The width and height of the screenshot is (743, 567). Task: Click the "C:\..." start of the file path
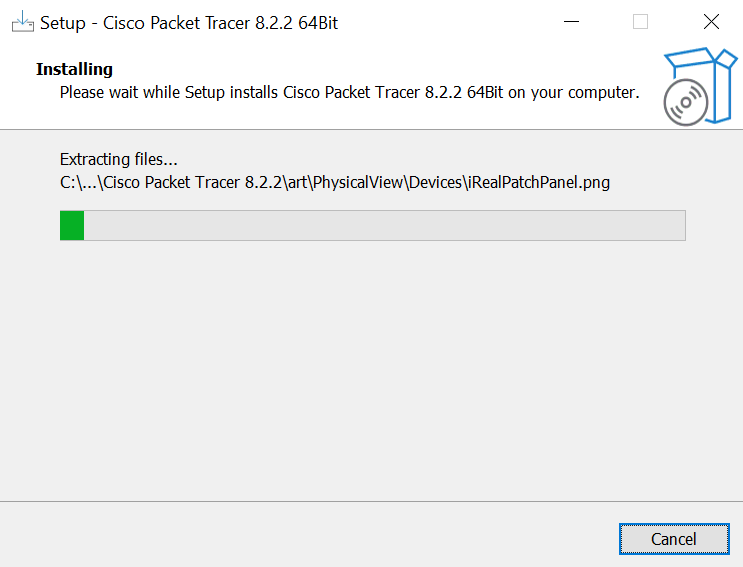coord(78,182)
